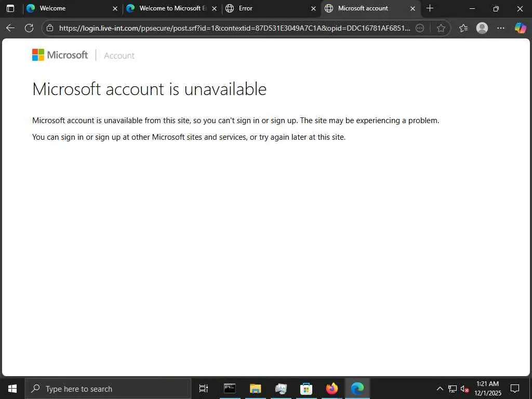Refresh the current page
This screenshot has width=532, height=399.
(29, 28)
